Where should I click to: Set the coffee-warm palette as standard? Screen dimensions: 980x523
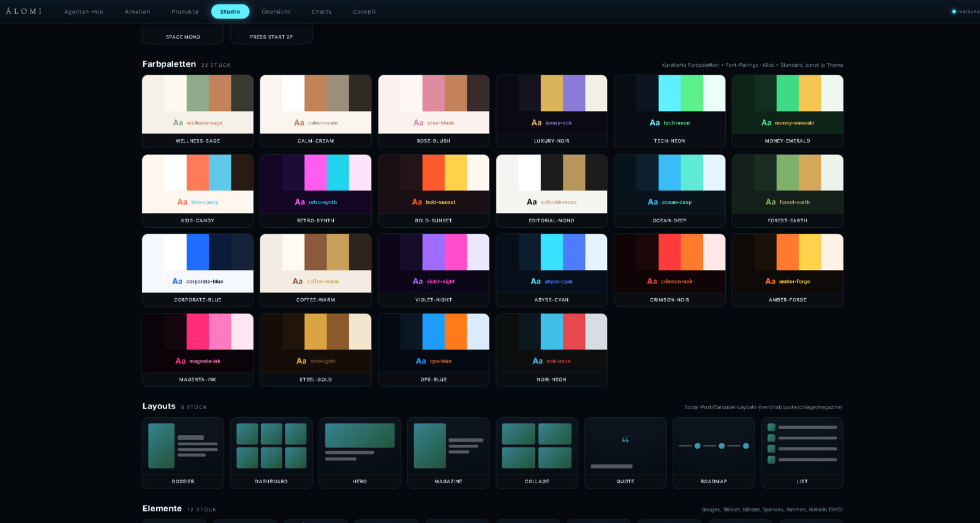[315, 270]
